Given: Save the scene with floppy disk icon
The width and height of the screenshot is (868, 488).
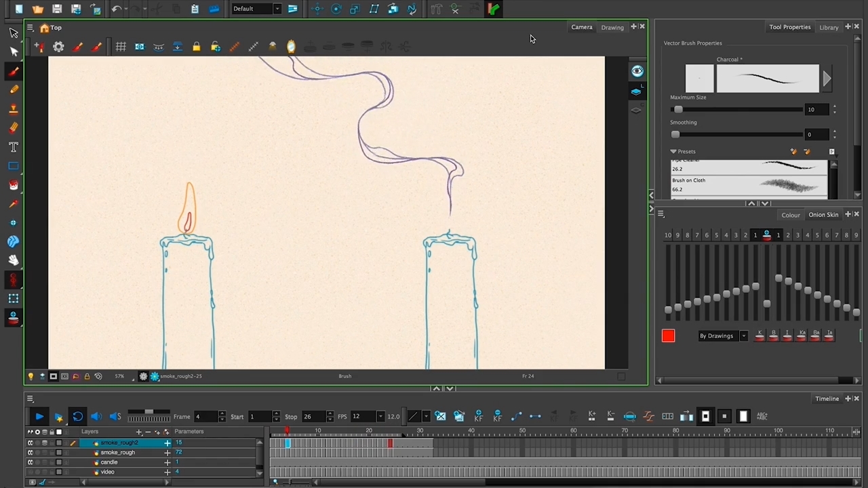Looking at the screenshot, I should pos(57,9).
